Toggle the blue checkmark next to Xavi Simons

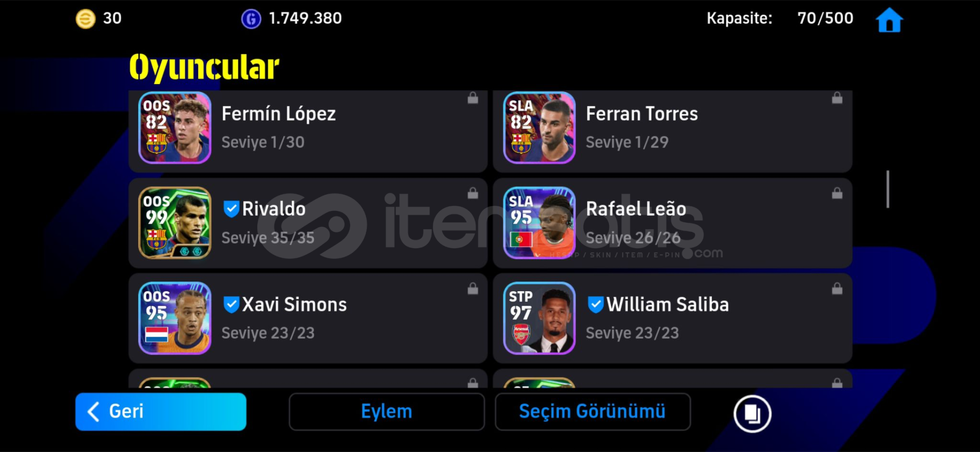pyautogui.click(x=231, y=304)
